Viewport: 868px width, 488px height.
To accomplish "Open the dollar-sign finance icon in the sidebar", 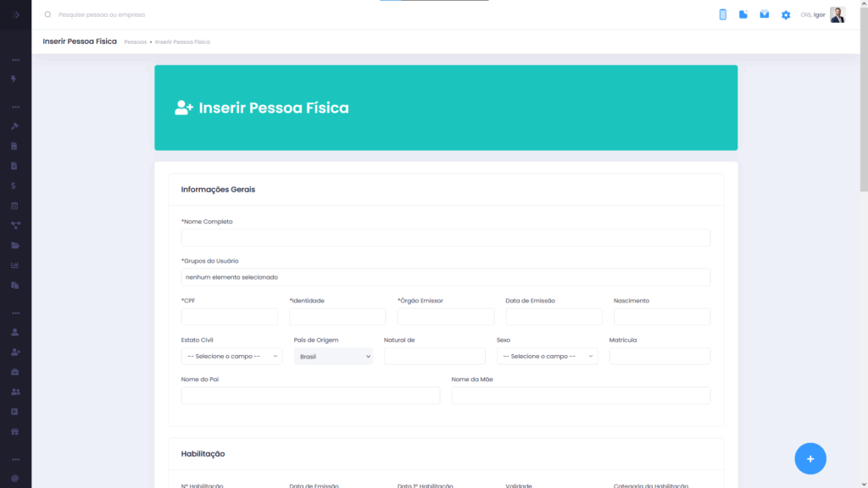I will pos(14,186).
